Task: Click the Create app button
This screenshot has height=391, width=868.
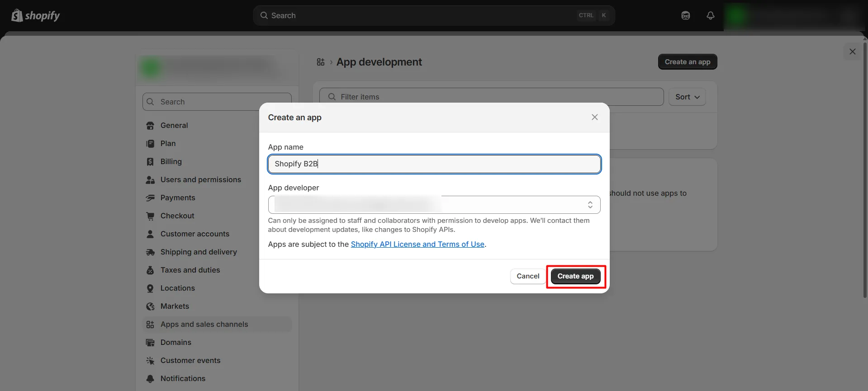Action: 575,276
